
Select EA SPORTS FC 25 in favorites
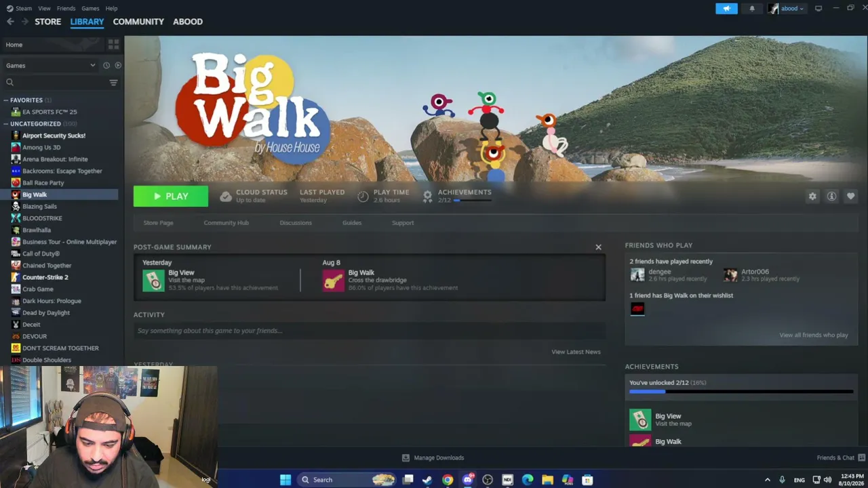click(50, 112)
